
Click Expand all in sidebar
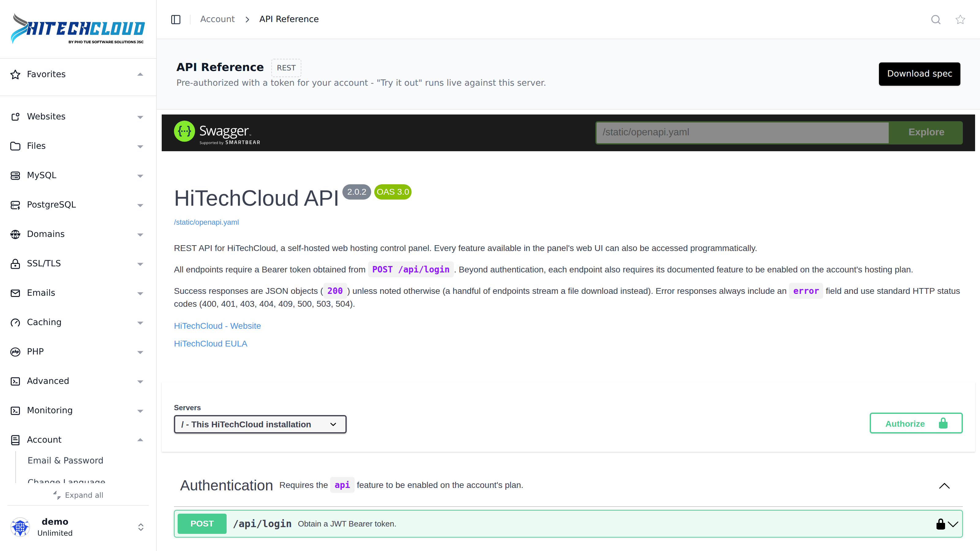click(x=78, y=495)
